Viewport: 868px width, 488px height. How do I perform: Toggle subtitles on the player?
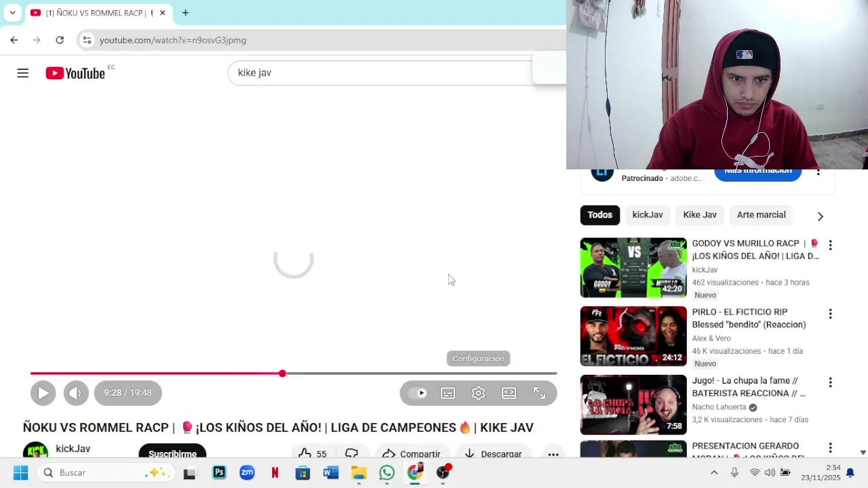point(448,393)
